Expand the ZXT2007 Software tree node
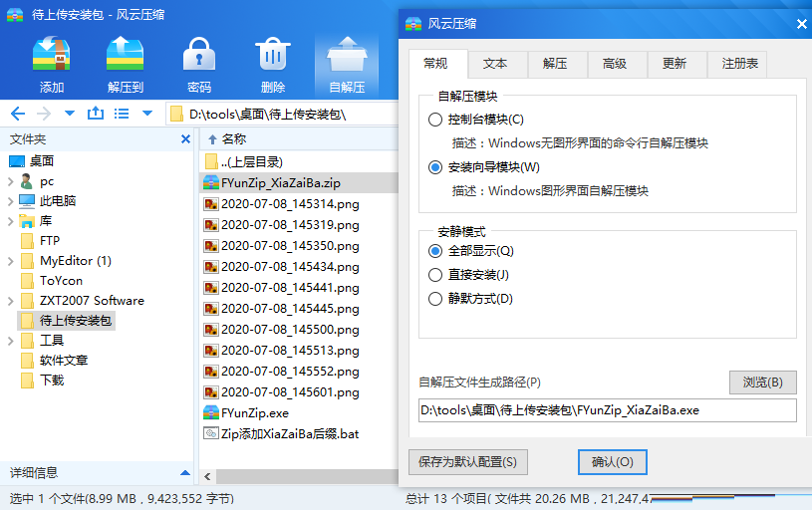The width and height of the screenshot is (812, 510). [x=10, y=301]
